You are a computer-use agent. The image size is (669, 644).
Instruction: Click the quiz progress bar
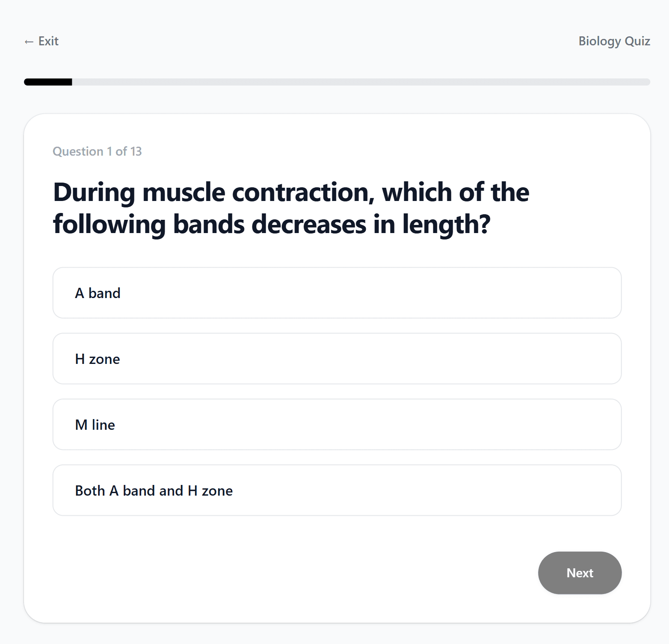tap(334, 82)
